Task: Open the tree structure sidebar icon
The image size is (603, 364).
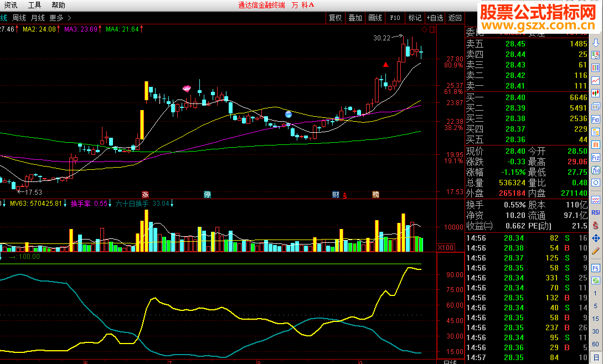Action: click(596, 132)
